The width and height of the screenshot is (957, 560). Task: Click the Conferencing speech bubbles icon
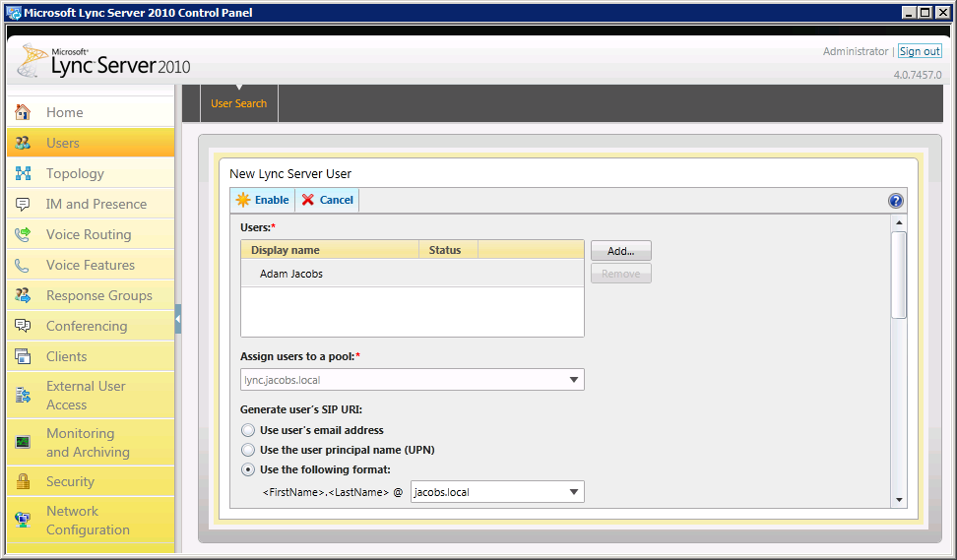pyautogui.click(x=23, y=326)
